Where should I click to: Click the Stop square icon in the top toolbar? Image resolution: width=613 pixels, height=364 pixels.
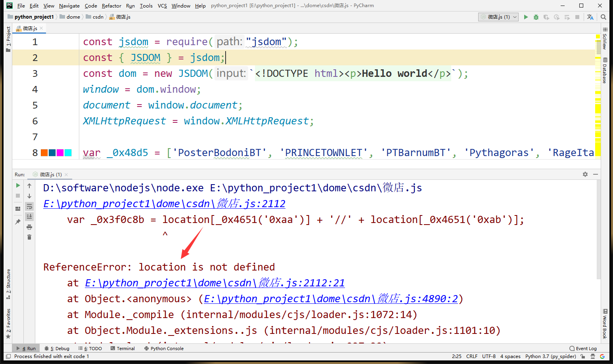click(577, 17)
